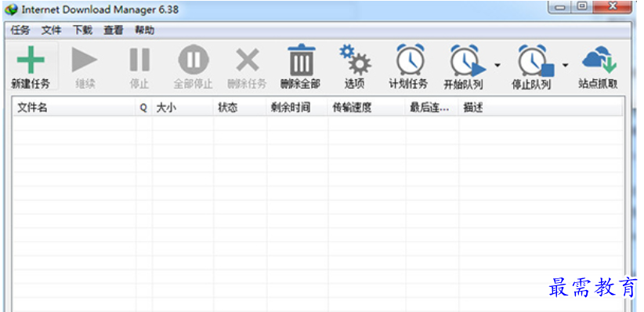Viewport: 644px width, 312px height.
Task: Sort by the 描述 column header
Action: [541, 107]
